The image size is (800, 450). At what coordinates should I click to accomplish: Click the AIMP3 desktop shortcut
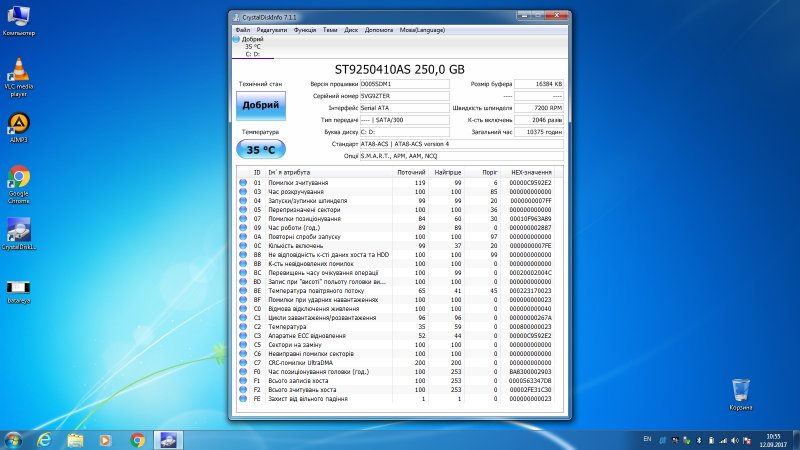click(18, 125)
